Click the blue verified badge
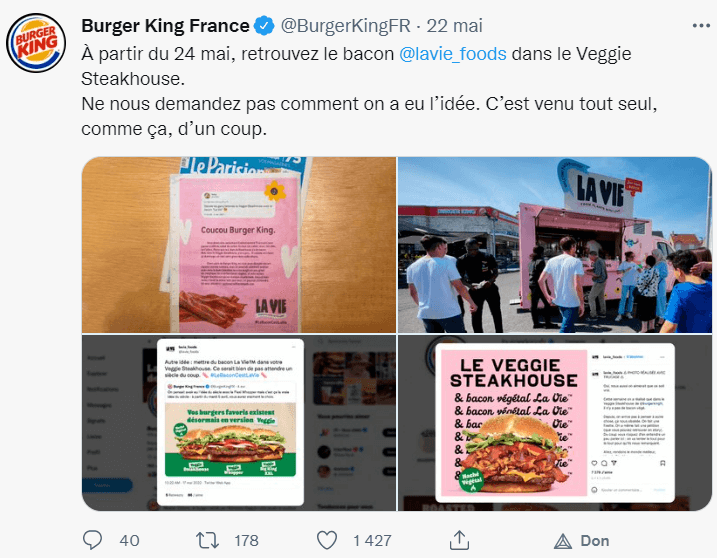 (x=264, y=26)
